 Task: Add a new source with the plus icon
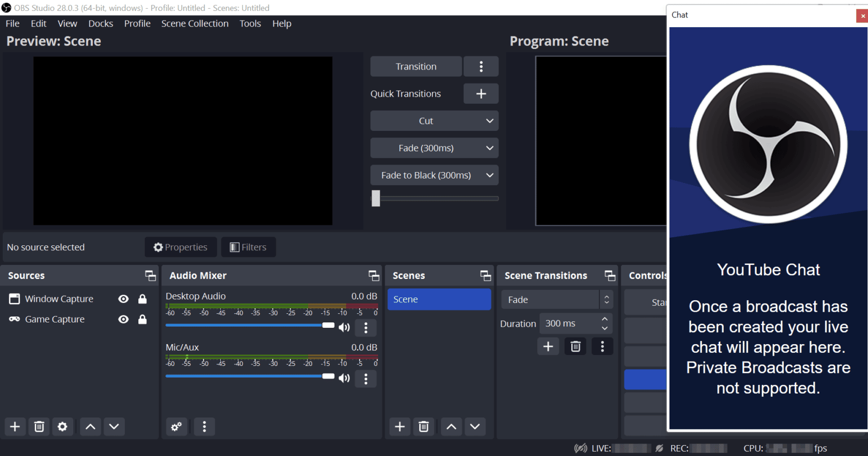pos(15,427)
